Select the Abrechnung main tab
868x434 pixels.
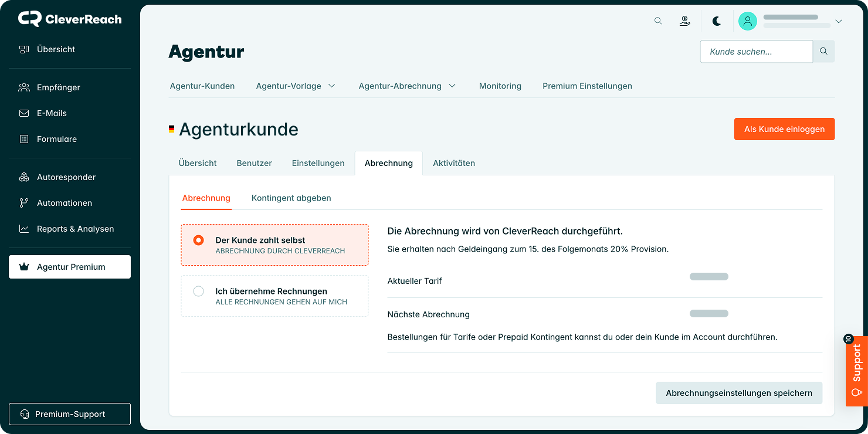tap(389, 163)
